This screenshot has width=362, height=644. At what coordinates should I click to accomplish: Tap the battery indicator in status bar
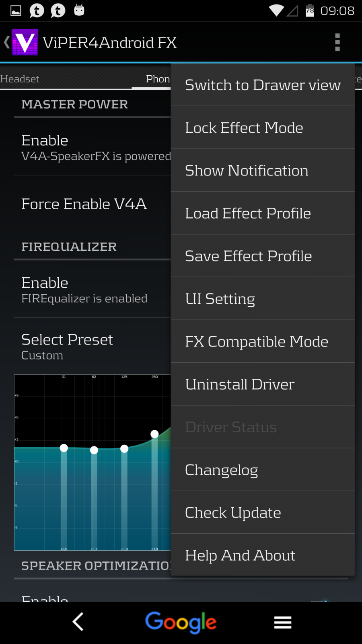pos(310,10)
